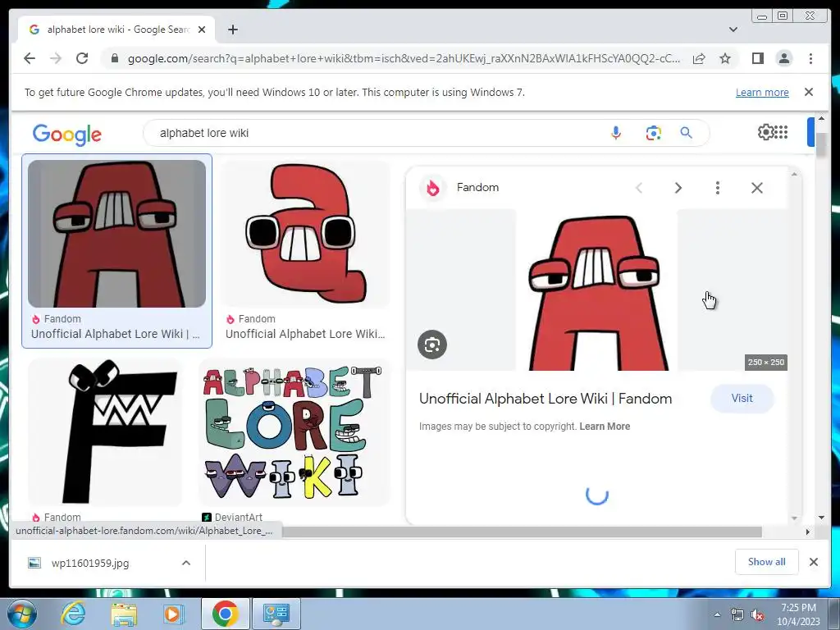Open the Windows Start menu
This screenshot has height=630, width=840.
pos(22,614)
